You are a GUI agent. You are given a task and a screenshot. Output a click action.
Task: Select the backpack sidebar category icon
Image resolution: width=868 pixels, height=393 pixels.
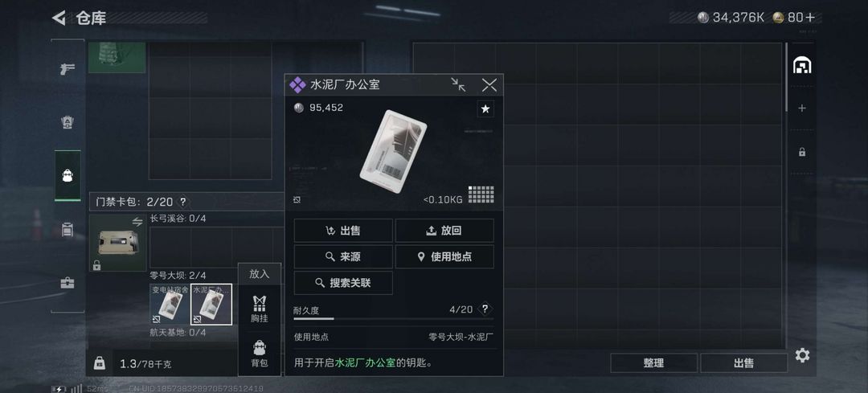click(x=67, y=176)
